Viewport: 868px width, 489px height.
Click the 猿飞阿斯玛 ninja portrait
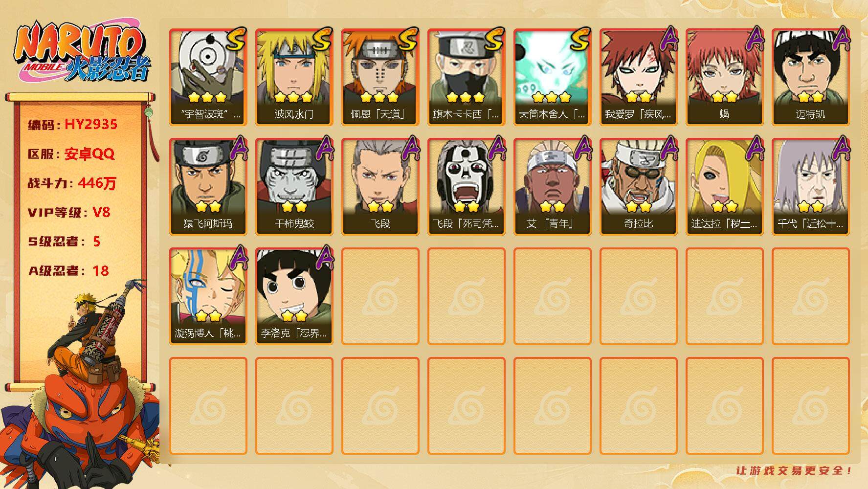coord(208,187)
